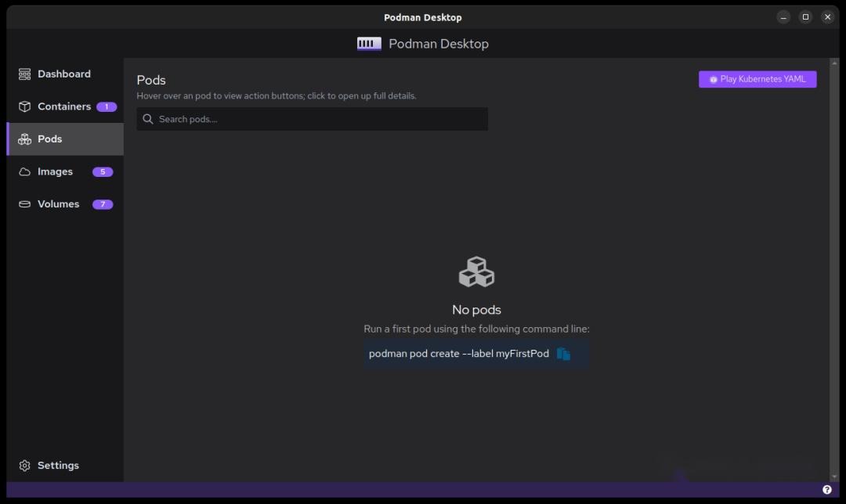Open the Dashboard sidebar entry
Screen dimensions: 846x504
[x=63, y=74]
